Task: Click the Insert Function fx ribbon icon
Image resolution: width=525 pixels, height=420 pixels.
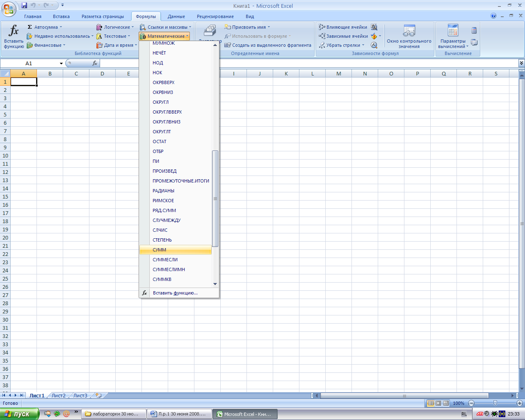Action: coord(14,31)
